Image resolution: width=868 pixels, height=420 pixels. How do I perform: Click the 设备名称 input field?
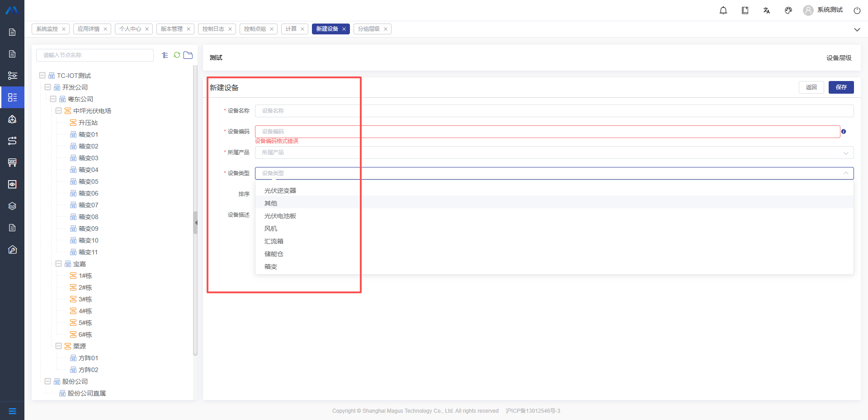[x=554, y=111]
